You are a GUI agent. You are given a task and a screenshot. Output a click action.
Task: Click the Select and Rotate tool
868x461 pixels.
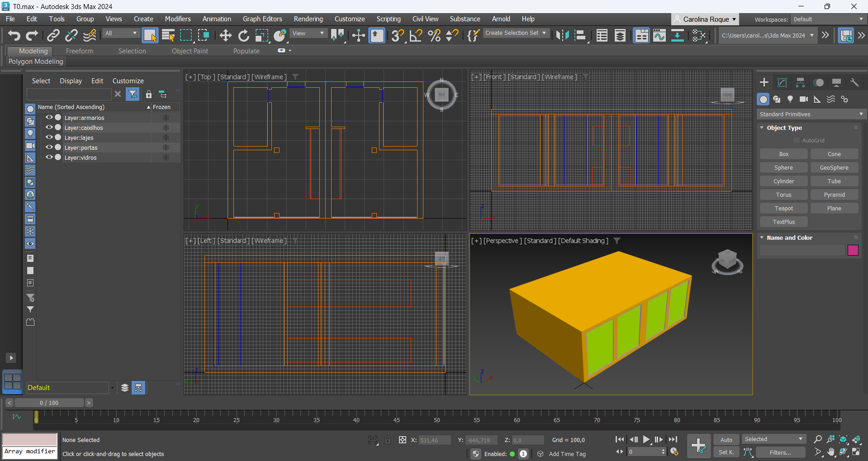(x=244, y=35)
